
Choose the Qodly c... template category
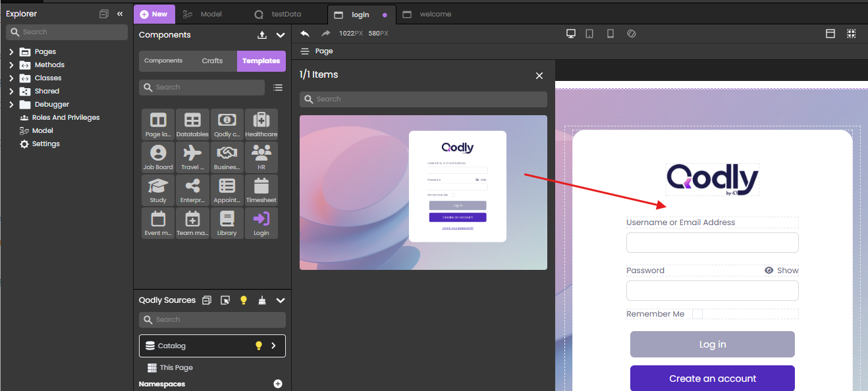click(227, 124)
